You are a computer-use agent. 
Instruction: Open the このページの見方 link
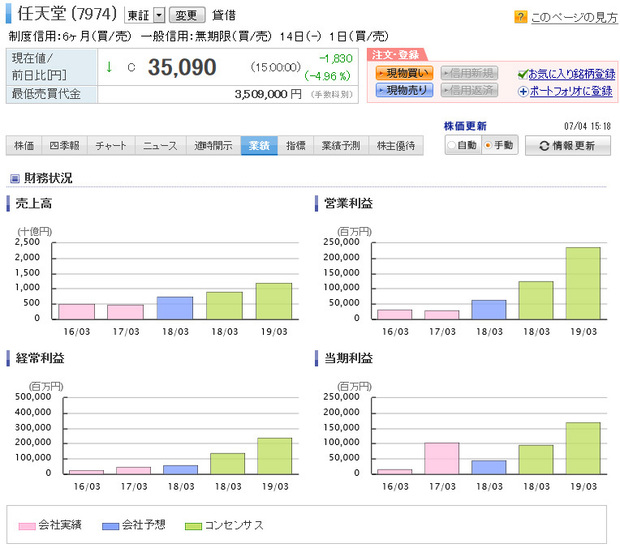pyautogui.click(x=574, y=17)
